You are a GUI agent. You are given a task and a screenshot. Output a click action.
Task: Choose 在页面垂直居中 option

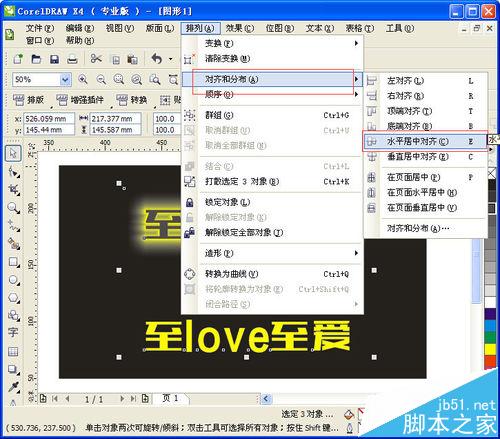tap(425, 208)
